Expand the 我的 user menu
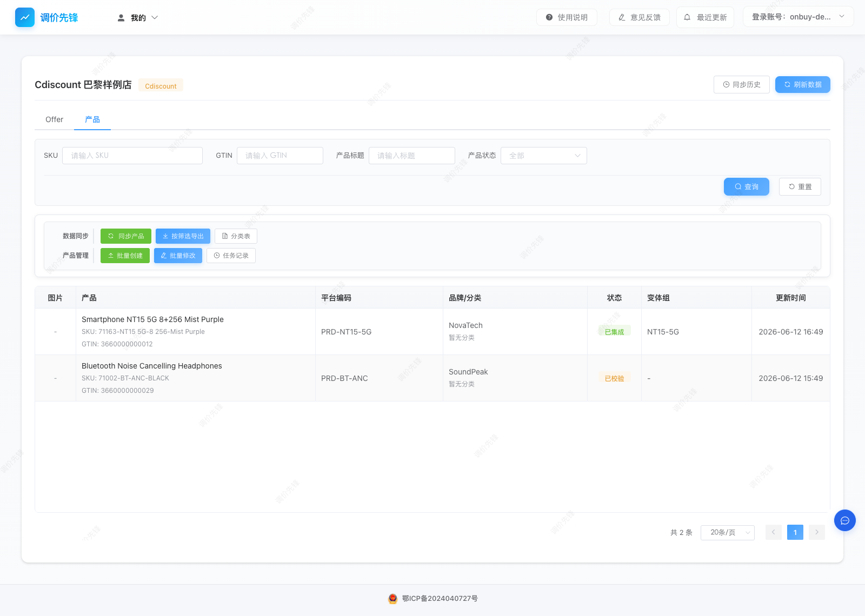865x616 pixels. (x=138, y=18)
